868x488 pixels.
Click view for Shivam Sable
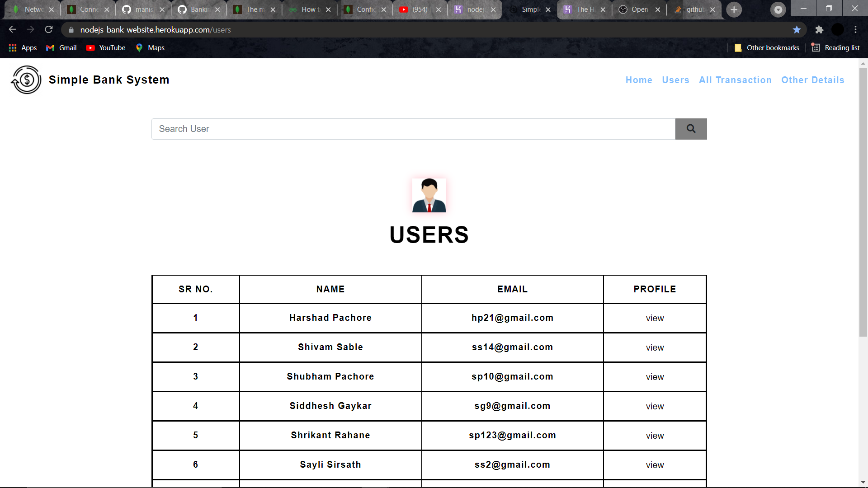coord(654,347)
